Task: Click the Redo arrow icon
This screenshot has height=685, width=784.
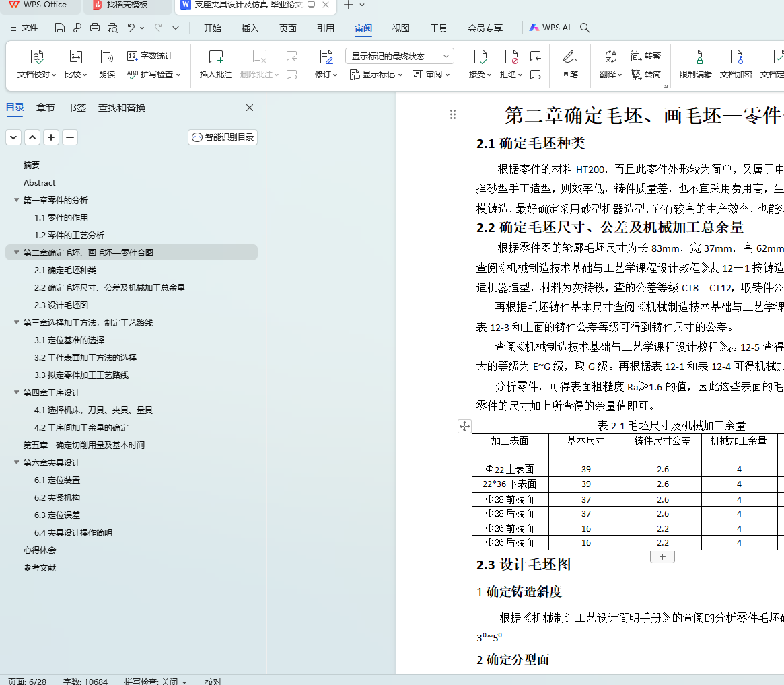Action: [x=158, y=28]
